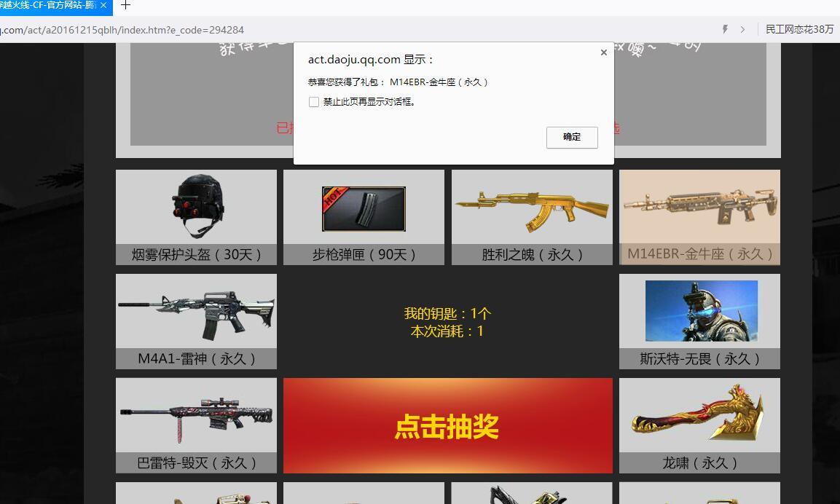Screen dimensions: 840x504
Task: Click the 烟雾保护头盔（30天） label
Action: 196,254
